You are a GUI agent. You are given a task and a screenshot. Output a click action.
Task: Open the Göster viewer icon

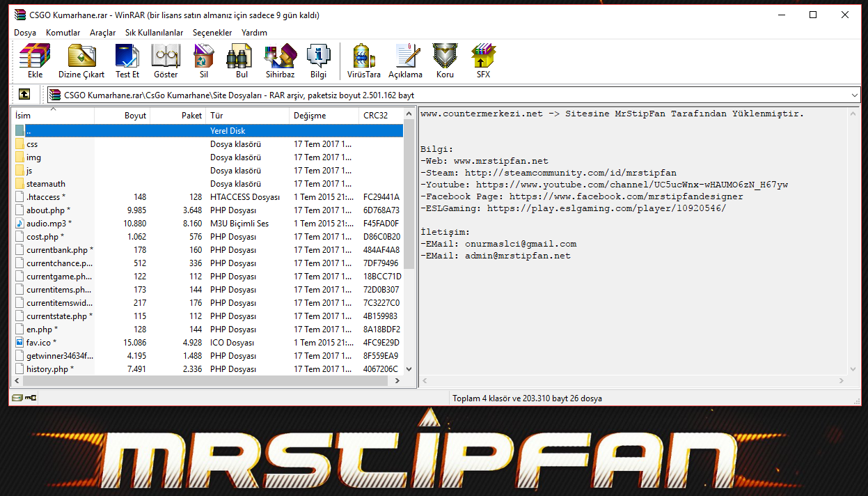166,56
